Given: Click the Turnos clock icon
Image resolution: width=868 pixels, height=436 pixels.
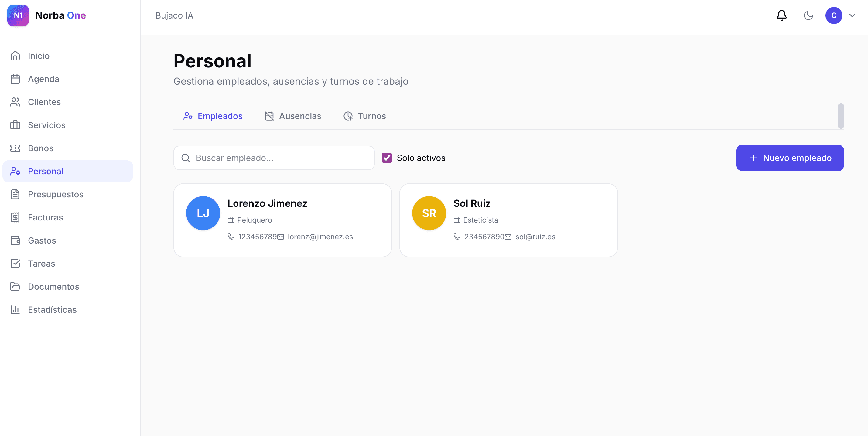Looking at the screenshot, I should 348,116.
